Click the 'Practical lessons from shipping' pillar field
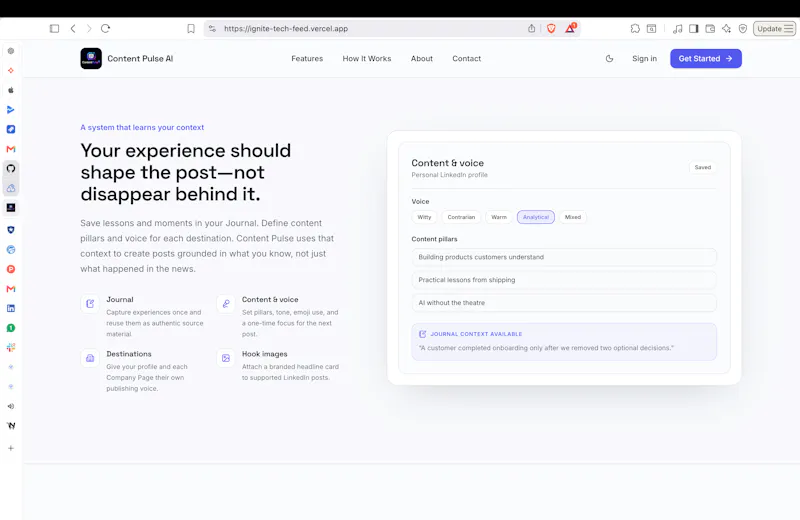 pyautogui.click(x=564, y=280)
